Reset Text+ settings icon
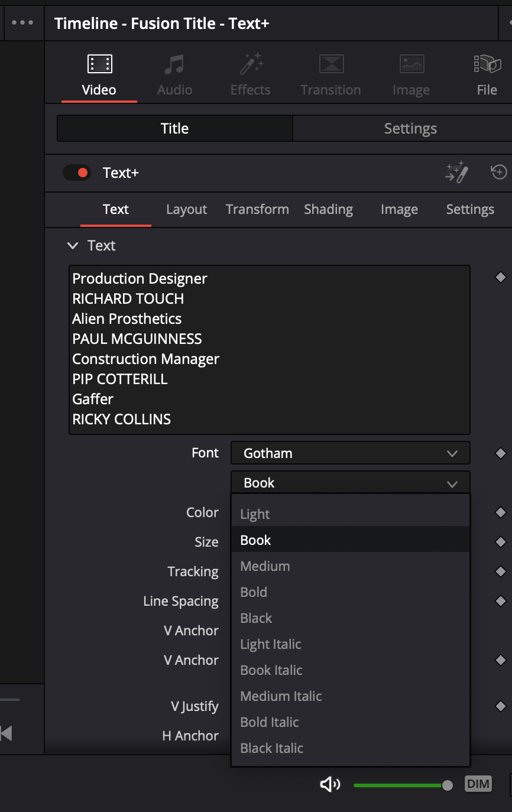This screenshot has width=512, height=812. pyautogui.click(x=499, y=172)
